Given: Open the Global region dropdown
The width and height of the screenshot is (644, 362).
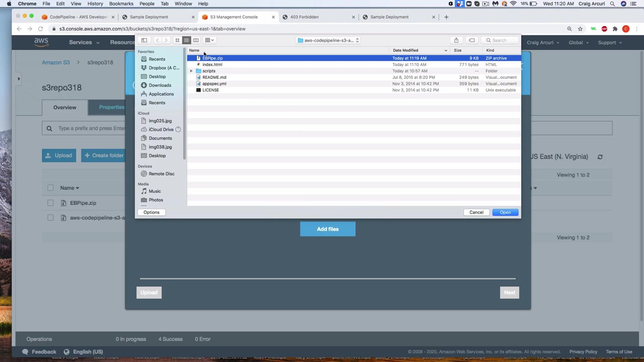Looking at the screenshot, I should [x=579, y=43].
